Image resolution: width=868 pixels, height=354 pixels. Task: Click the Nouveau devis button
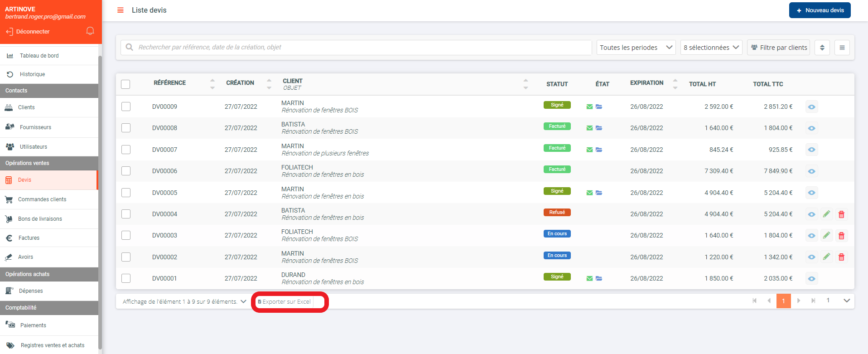point(820,10)
